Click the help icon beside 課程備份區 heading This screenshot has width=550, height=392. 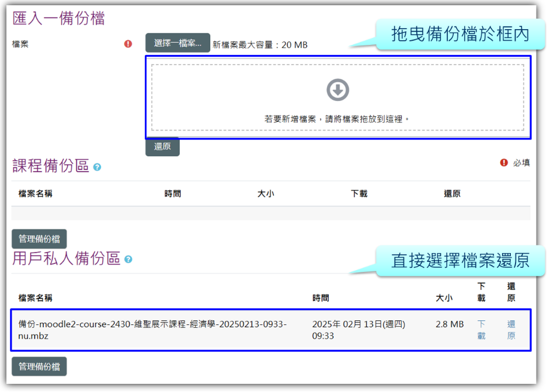coord(97,167)
